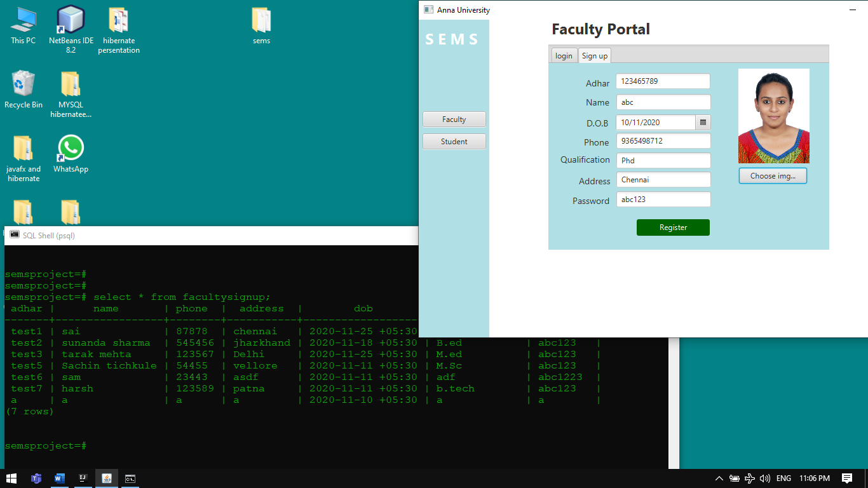The image size is (868, 488).
Task: Click the Register button
Action: click(672, 227)
